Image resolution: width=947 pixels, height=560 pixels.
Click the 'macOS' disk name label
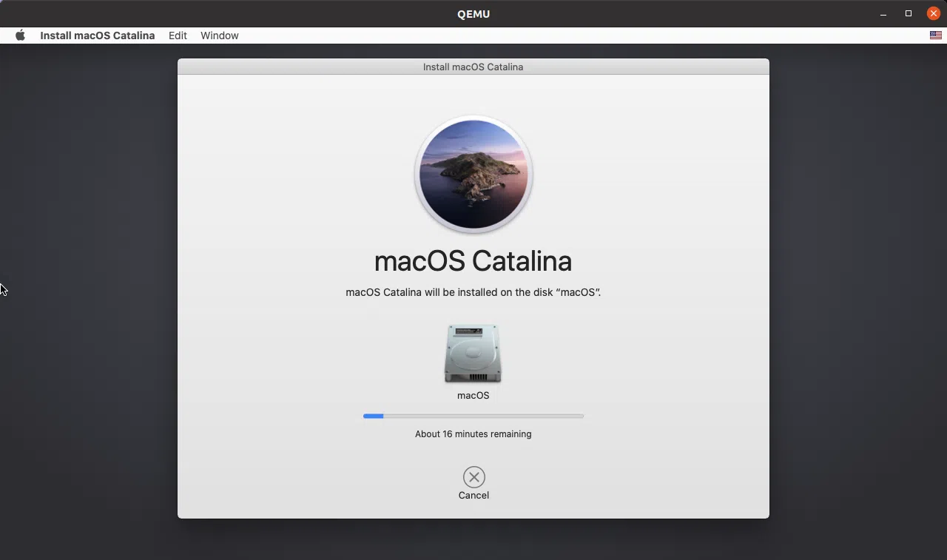pyautogui.click(x=473, y=396)
